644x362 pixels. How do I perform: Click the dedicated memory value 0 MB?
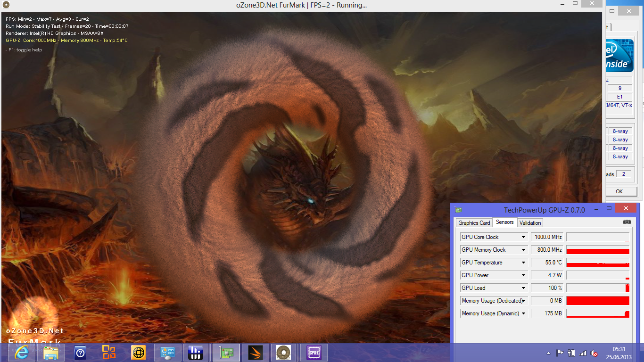(547, 301)
